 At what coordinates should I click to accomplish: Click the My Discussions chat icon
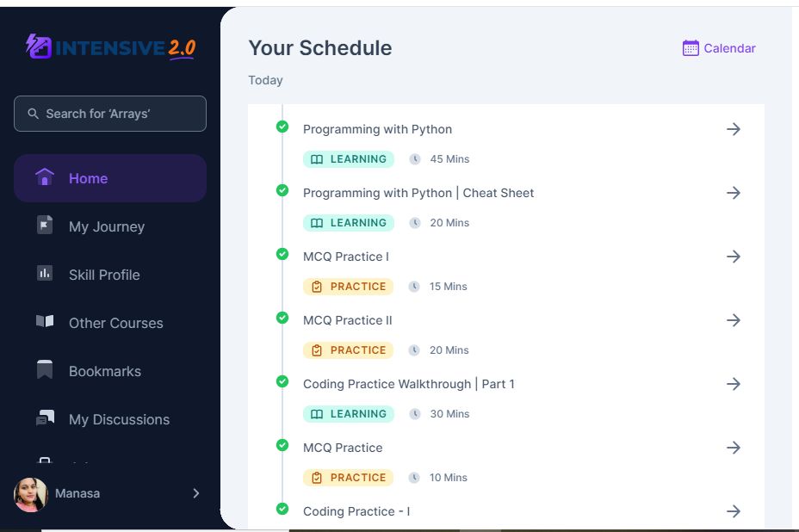[x=45, y=419]
